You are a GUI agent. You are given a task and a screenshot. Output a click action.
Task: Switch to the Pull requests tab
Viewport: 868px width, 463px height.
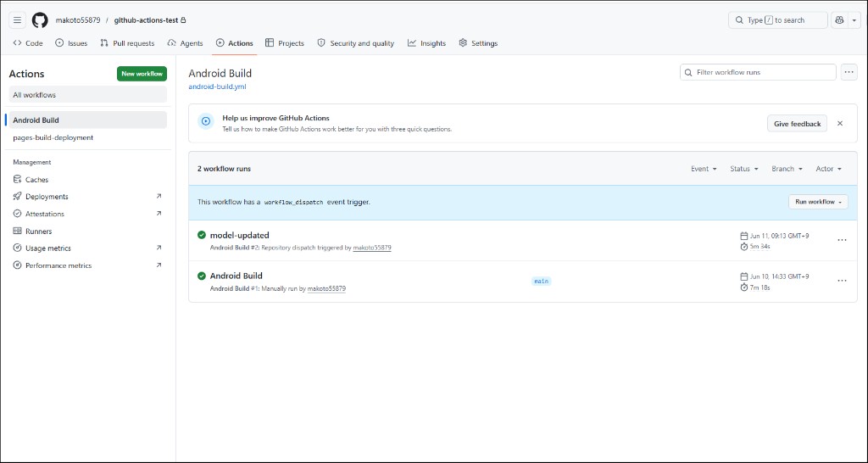coord(127,43)
